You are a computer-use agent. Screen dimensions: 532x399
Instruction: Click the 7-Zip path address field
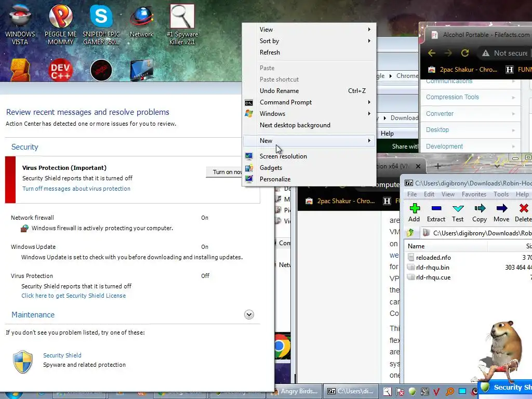476,233
